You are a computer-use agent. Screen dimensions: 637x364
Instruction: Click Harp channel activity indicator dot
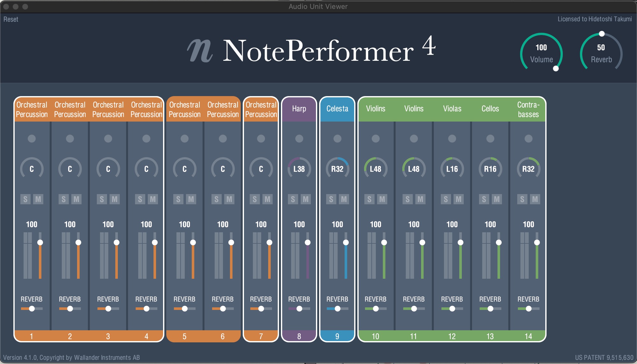point(299,138)
